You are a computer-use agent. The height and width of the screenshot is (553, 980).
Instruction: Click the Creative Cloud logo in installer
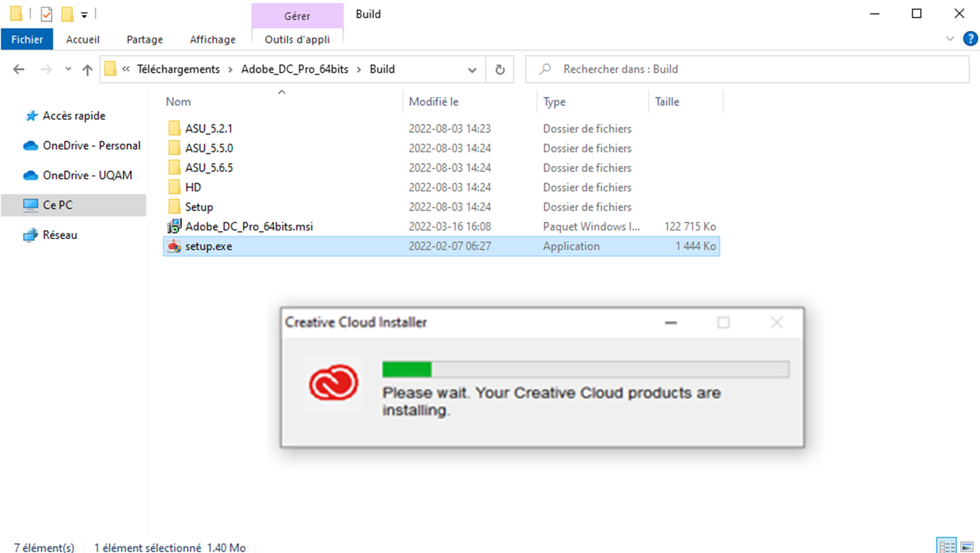pyautogui.click(x=333, y=383)
